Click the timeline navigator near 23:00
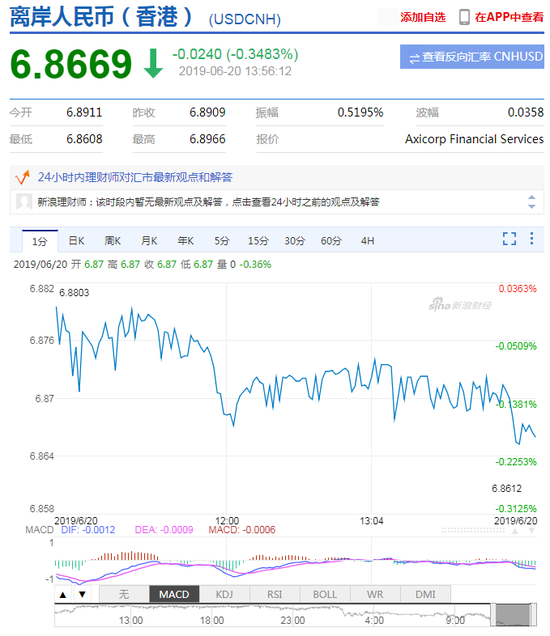The width and height of the screenshot is (550, 636). (292, 619)
